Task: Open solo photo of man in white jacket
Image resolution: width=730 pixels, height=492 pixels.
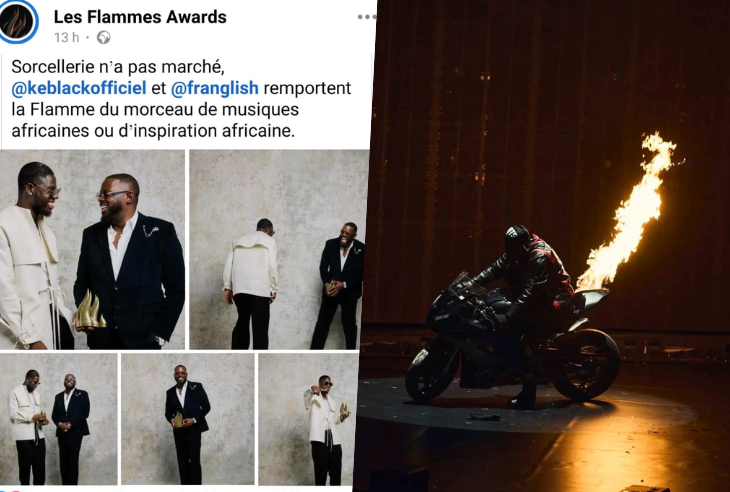Action: point(309,419)
